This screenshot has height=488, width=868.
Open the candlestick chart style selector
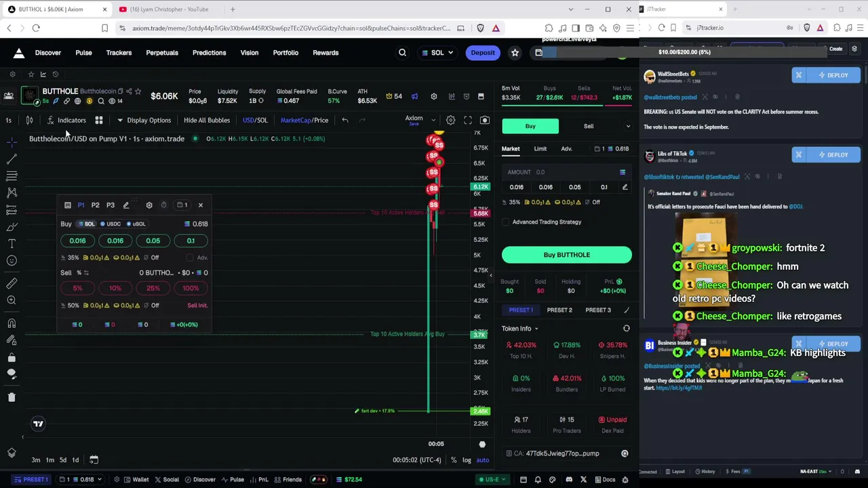click(x=29, y=120)
